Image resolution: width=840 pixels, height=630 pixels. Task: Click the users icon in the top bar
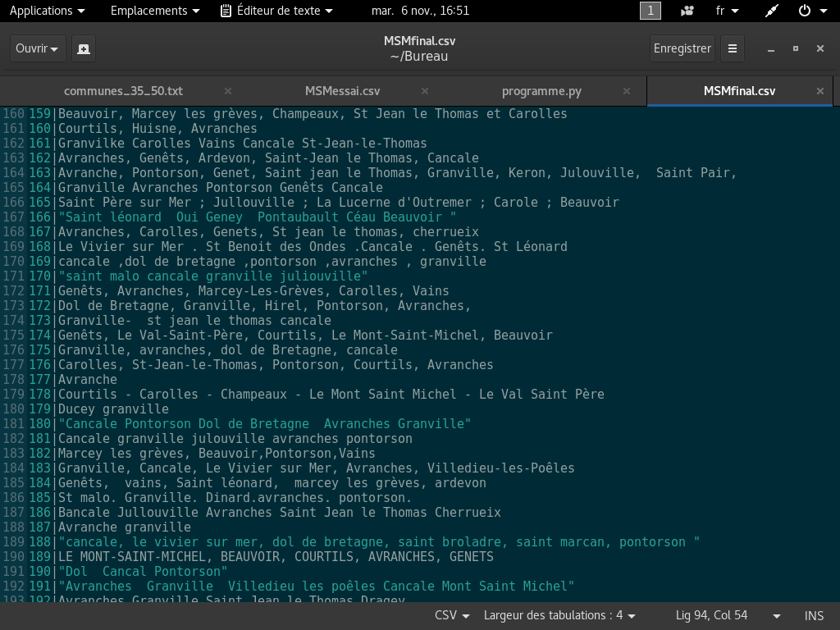pyautogui.click(x=687, y=11)
